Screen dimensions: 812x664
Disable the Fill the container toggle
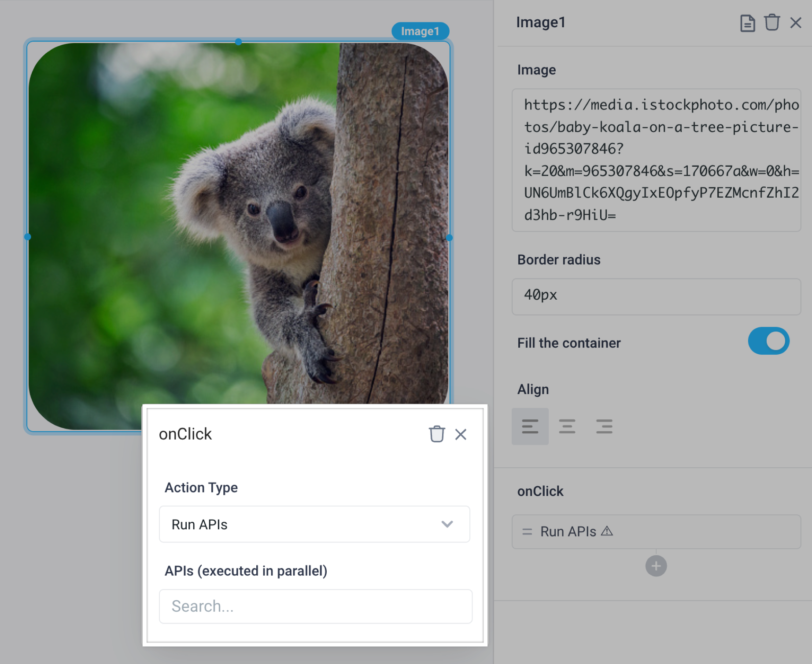768,341
